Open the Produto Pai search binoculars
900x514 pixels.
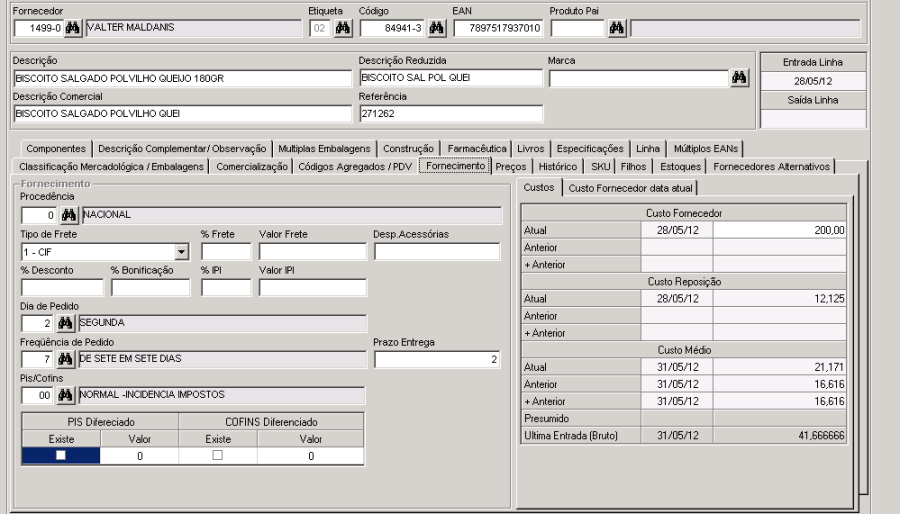tap(616, 28)
